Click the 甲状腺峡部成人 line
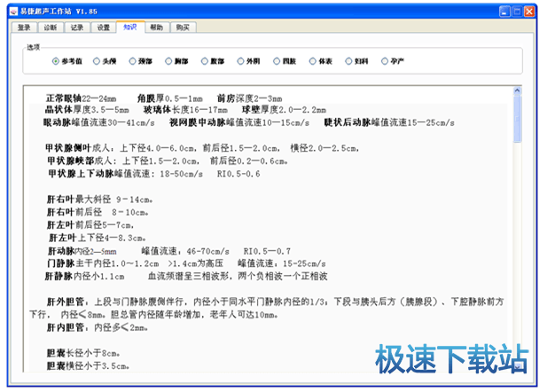This screenshot has width=547, height=392. pyautogui.click(x=168, y=161)
